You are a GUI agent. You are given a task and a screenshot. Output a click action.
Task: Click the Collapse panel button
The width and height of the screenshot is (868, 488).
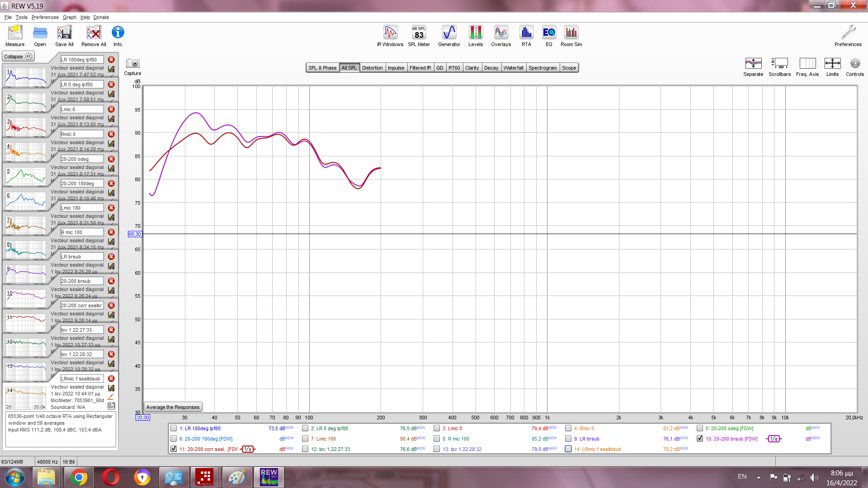pyautogui.click(x=18, y=56)
